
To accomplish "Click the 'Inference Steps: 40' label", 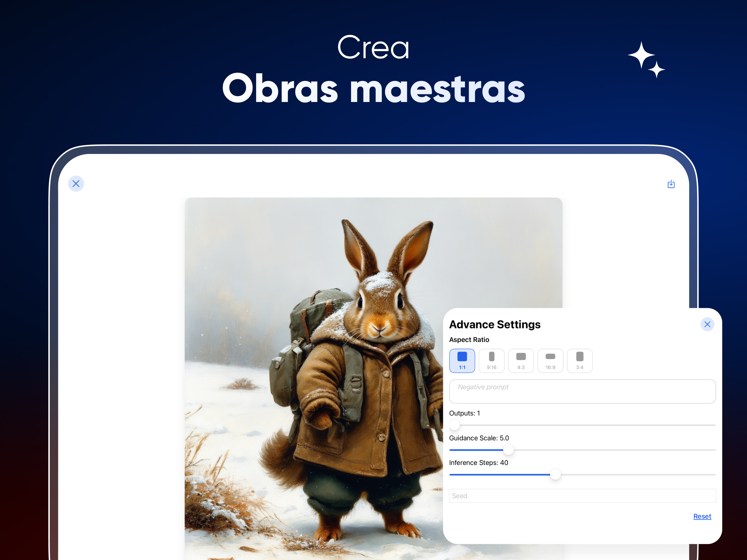I will pos(478,462).
